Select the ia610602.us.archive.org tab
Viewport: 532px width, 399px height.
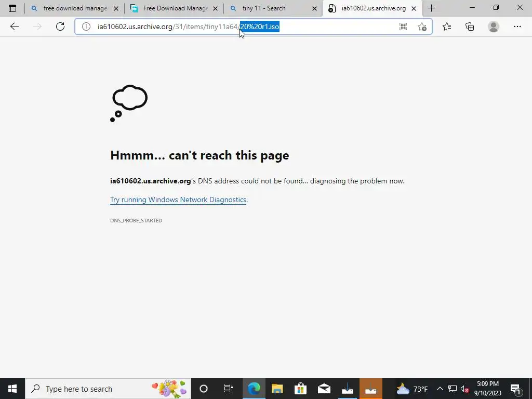(373, 8)
